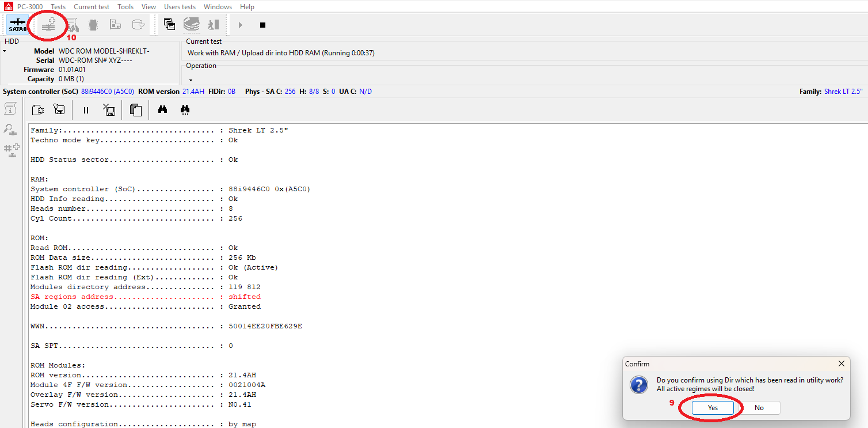Open the Users tests menu
The width and height of the screenshot is (868, 428).
180,7
